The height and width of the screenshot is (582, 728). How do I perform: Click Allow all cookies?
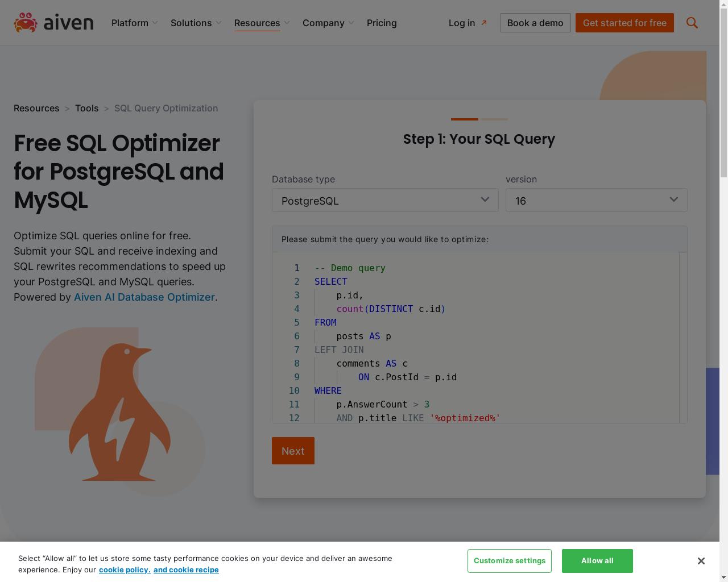597,561
